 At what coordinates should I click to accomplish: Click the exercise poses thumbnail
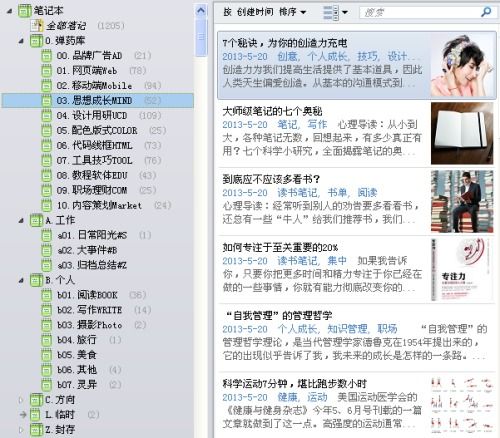pyautogui.click(x=462, y=406)
